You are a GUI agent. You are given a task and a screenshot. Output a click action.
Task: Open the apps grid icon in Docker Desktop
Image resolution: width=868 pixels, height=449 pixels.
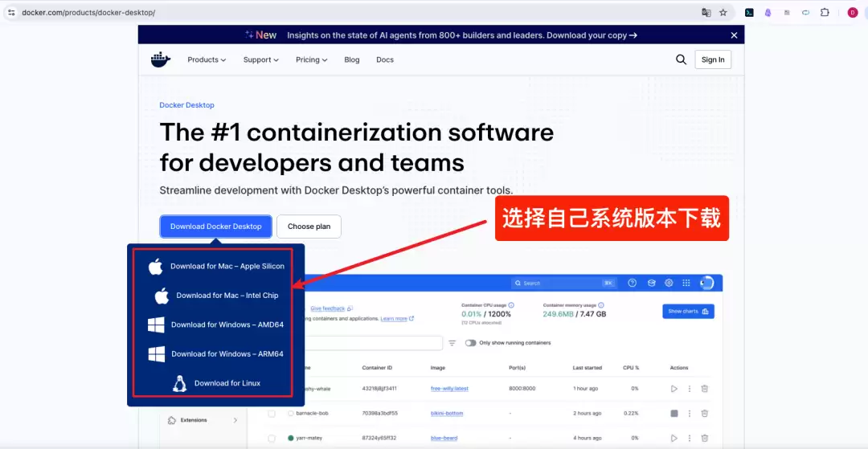[x=686, y=283]
